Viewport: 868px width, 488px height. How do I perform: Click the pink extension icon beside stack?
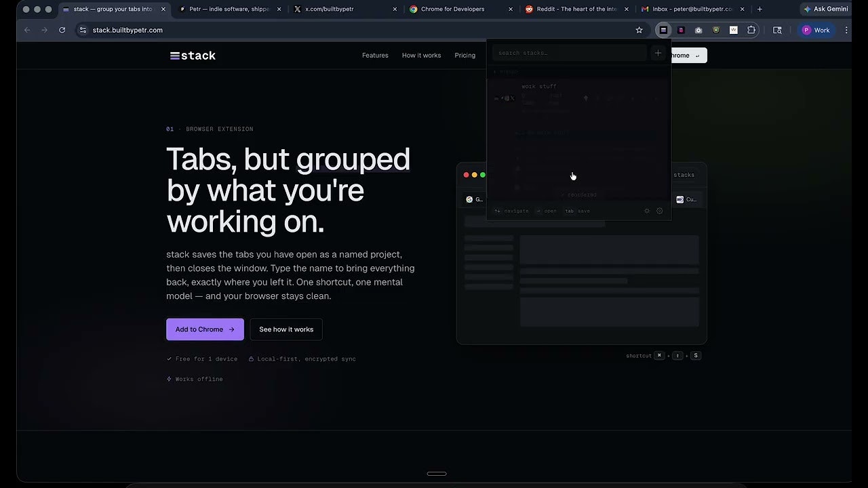681,30
